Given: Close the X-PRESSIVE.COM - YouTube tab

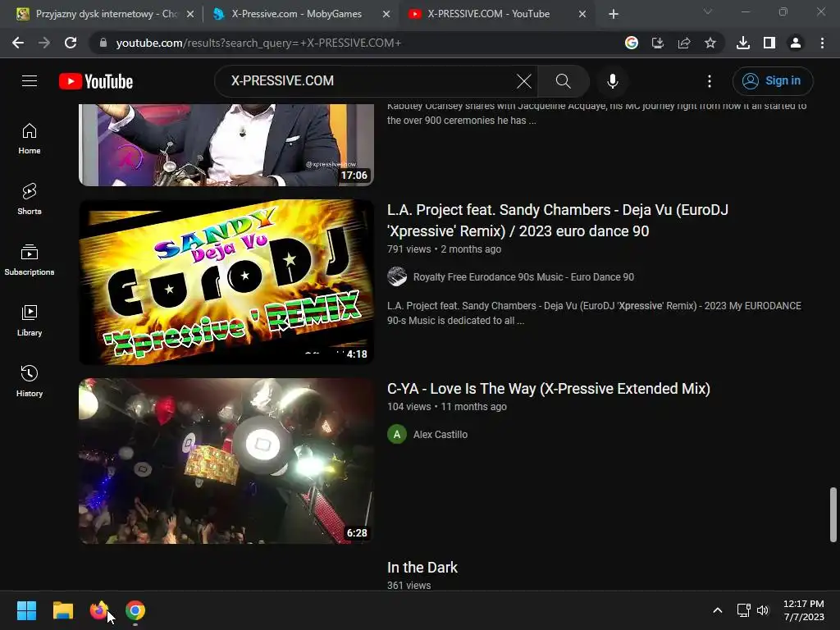Looking at the screenshot, I should click(x=582, y=15).
